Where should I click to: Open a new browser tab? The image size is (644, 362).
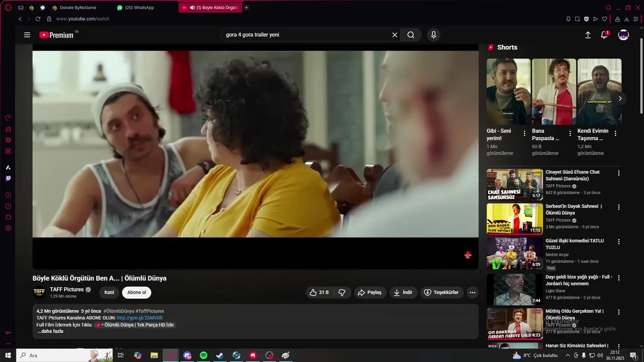click(246, 8)
